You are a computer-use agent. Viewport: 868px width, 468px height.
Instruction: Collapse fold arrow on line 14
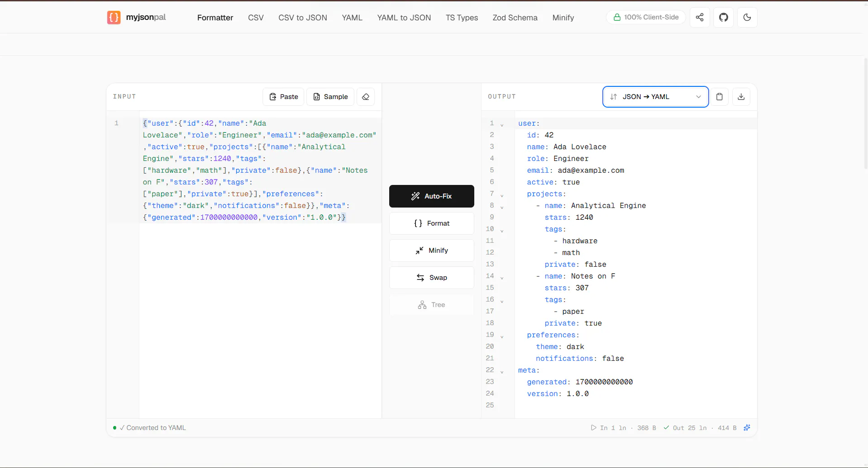502,278
